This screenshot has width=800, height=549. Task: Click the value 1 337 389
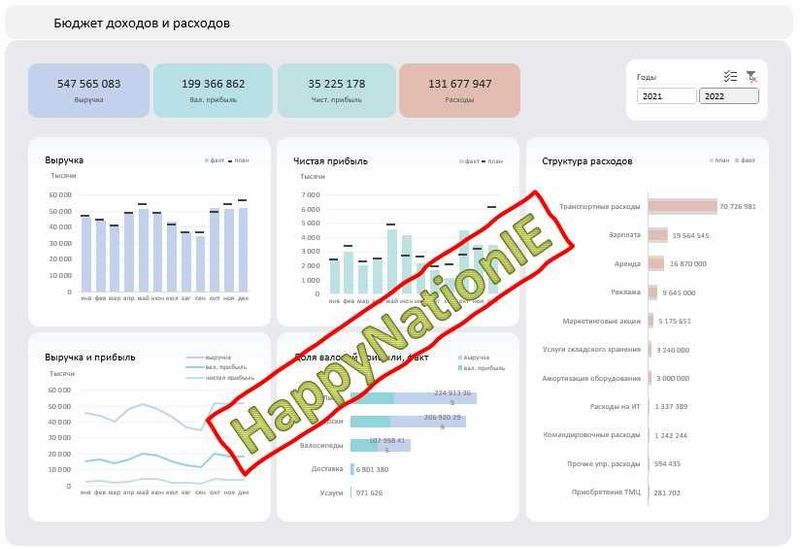[671, 407]
